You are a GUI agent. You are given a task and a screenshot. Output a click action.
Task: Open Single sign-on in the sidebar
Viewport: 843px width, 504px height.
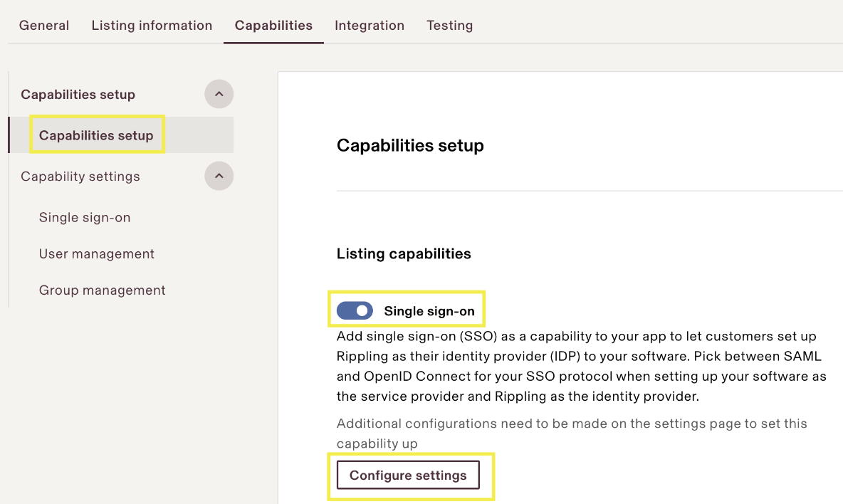[85, 218]
